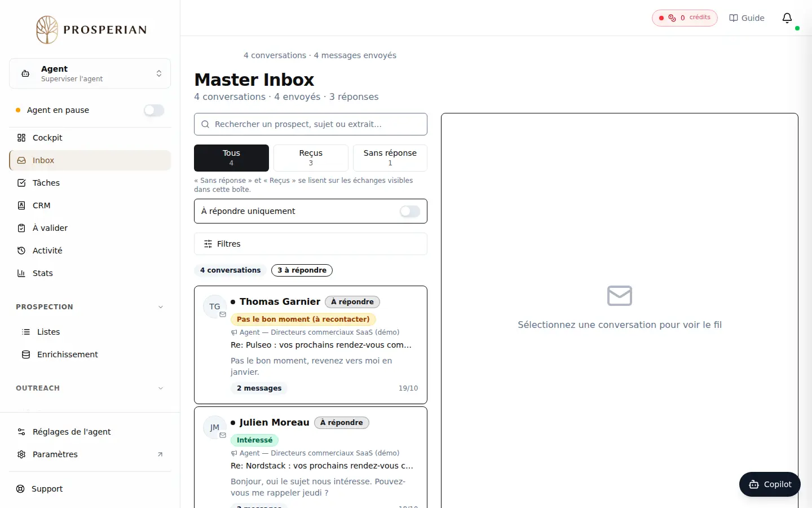The image size is (812, 508).
Task: Collapse the Prospection section chevron
Action: coord(161,307)
